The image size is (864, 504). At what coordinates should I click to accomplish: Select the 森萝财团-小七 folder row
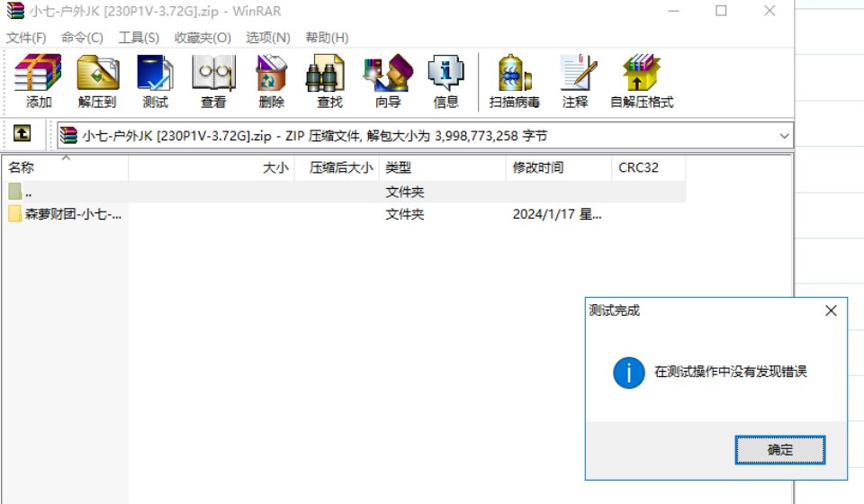pyautogui.click(x=345, y=214)
